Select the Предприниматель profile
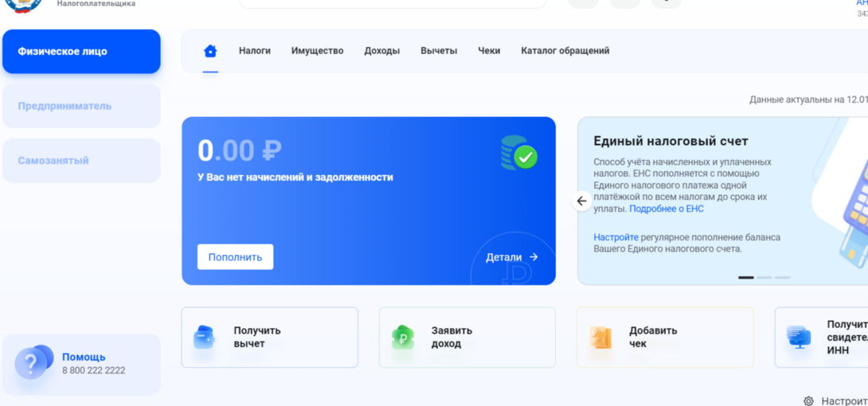This screenshot has width=868, height=406. [65, 106]
